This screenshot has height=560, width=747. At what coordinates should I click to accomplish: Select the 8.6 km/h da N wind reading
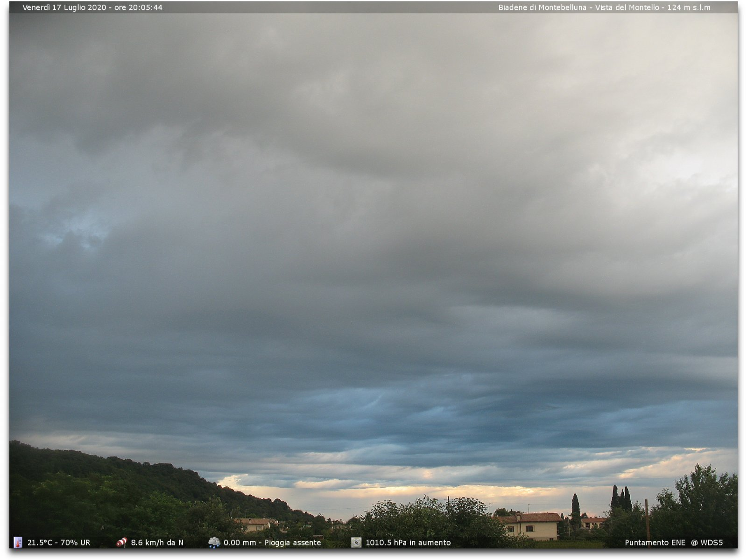[157, 543]
